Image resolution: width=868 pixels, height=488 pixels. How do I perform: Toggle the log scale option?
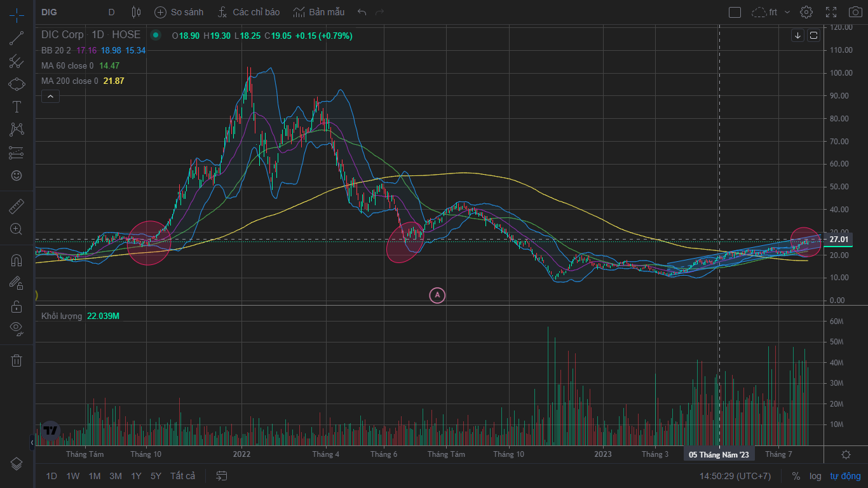pyautogui.click(x=815, y=476)
